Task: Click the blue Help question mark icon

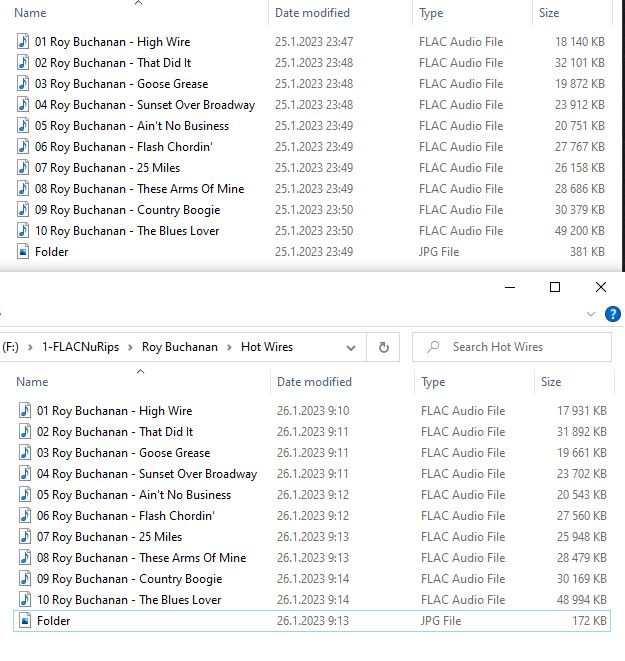Action: pyautogui.click(x=613, y=314)
